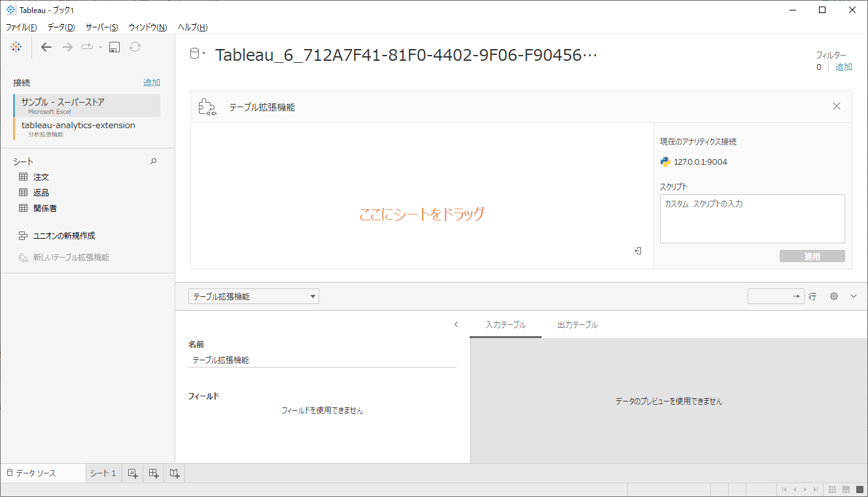Open the ヘルプ(H) menu
Viewport: 868px width, 497px height.
tap(192, 27)
